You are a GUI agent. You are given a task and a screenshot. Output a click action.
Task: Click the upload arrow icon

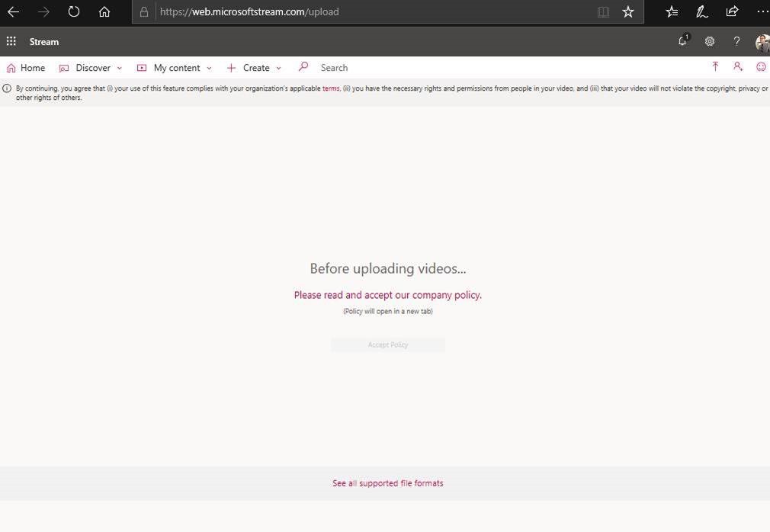(715, 67)
